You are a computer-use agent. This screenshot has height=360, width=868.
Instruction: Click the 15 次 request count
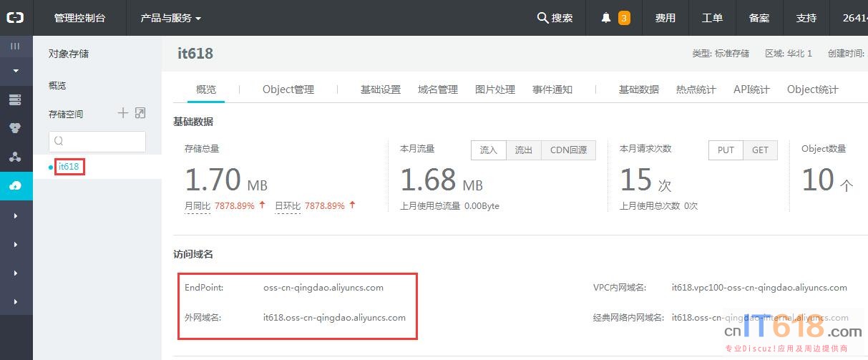tap(646, 180)
